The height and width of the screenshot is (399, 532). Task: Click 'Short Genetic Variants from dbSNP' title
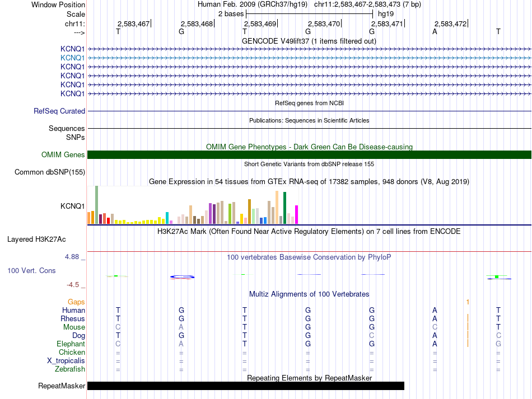coord(309,164)
